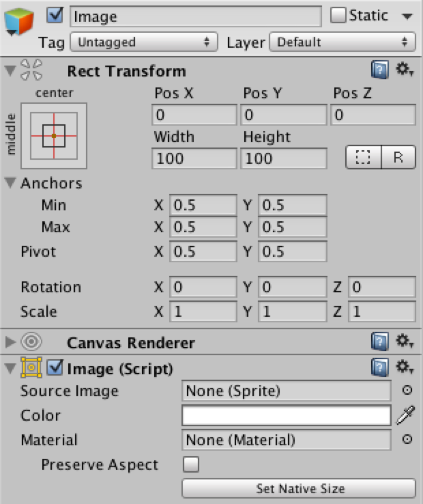Toggle the GameObject active checkbox
Screen dimensions: 423x504
click(57, 15)
